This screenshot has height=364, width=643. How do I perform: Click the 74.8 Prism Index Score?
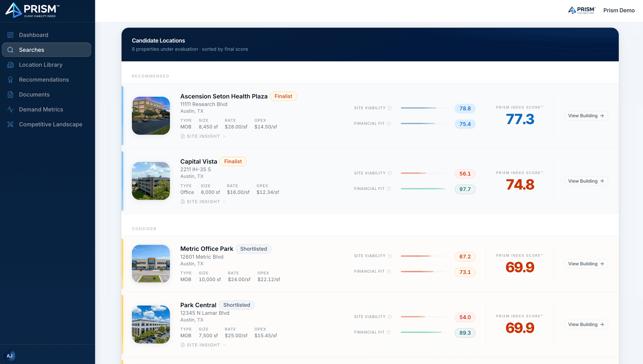[x=520, y=184]
